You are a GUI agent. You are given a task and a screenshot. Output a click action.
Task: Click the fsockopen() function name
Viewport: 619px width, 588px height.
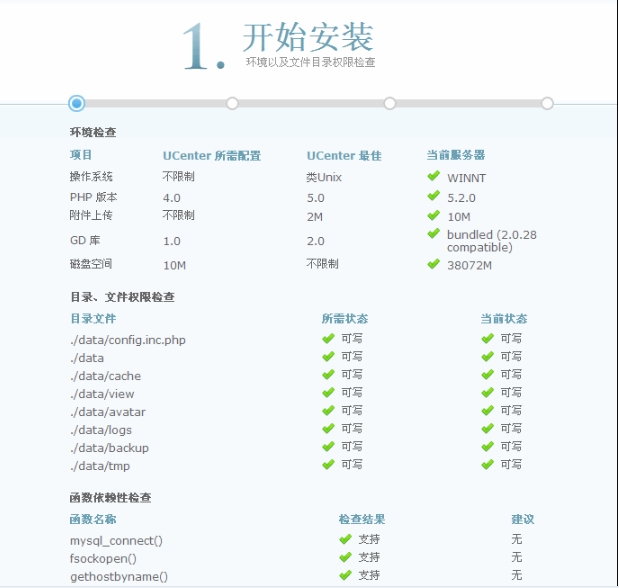point(103,558)
